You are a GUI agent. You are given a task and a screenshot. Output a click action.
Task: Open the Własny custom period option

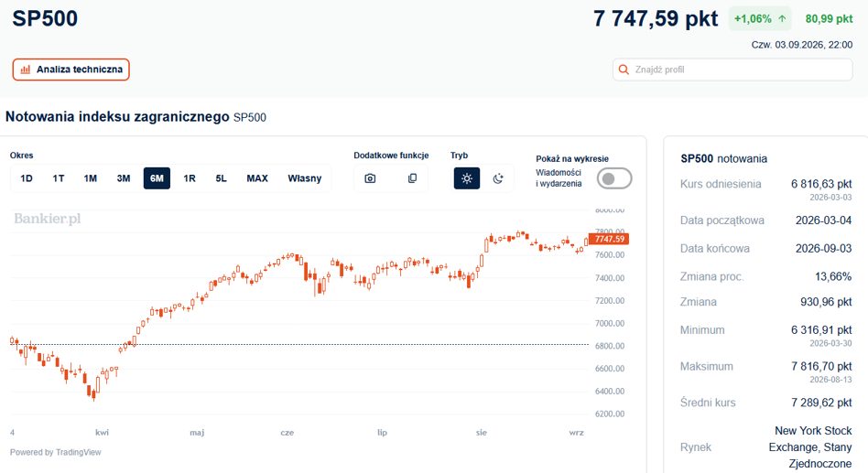(305, 178)
